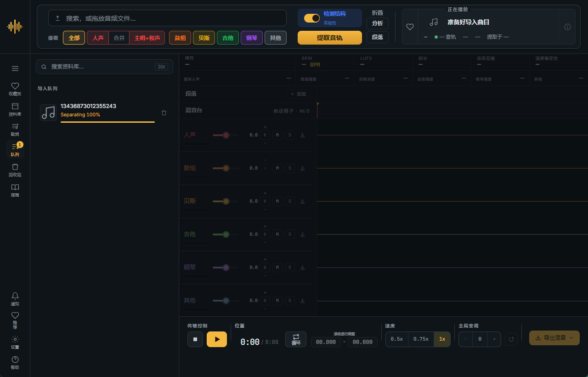Favorite the now-playing track with the heart

[x=410, y=27]
